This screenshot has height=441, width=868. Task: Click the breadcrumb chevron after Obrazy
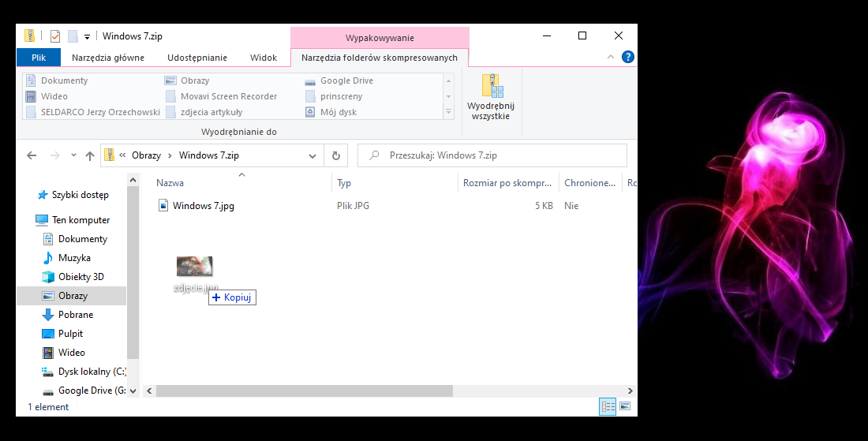(170, 155)
